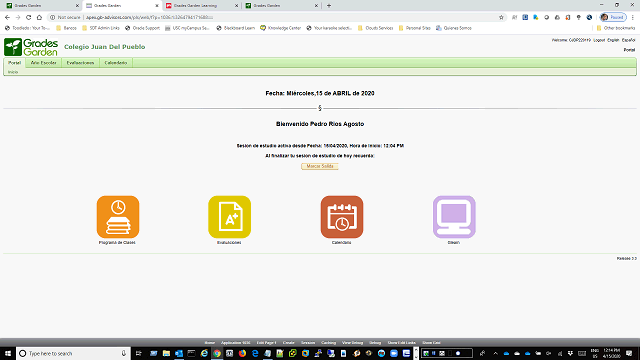The width and height of the screenshot is (640, 360).
Task: Switch language to English
Action: point(613,40)
